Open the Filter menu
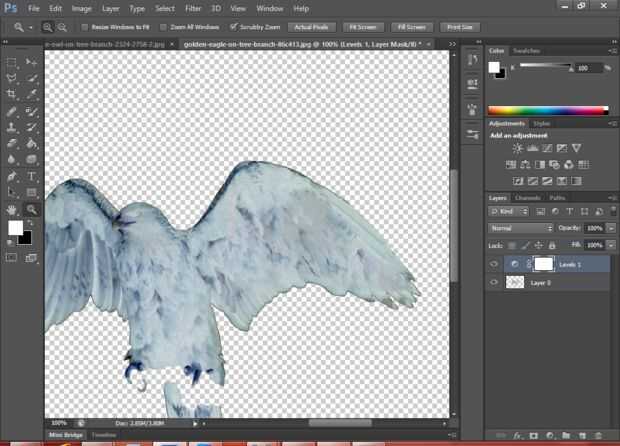This screenshot has width=620, height=446. [x=193, y=8]
